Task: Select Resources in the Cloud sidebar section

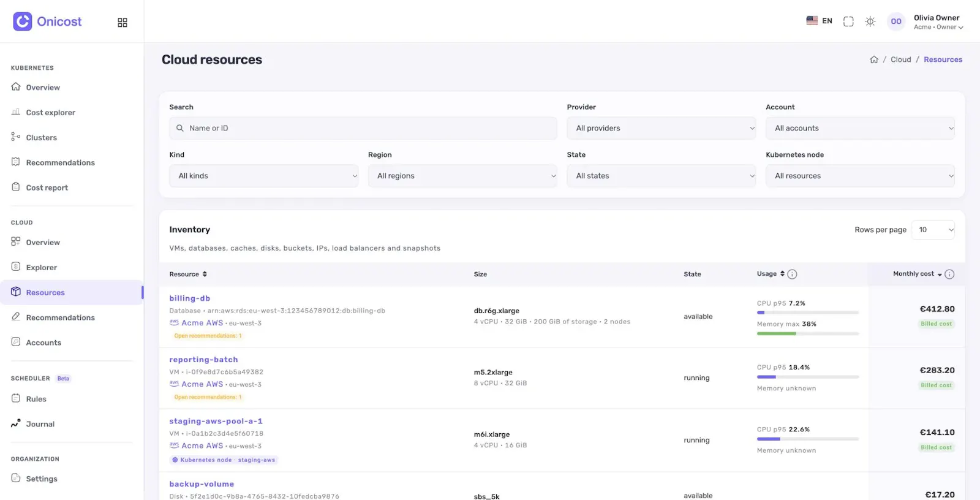Action: coord(72,293)
